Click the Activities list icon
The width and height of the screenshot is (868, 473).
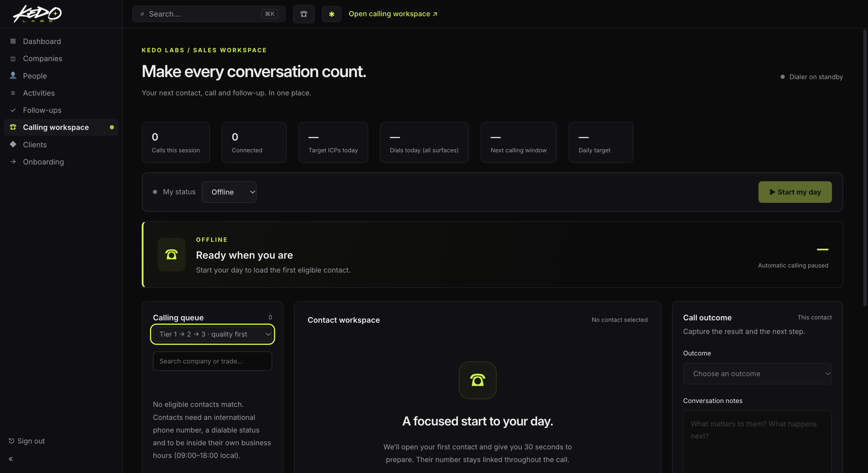coord(13,93)
